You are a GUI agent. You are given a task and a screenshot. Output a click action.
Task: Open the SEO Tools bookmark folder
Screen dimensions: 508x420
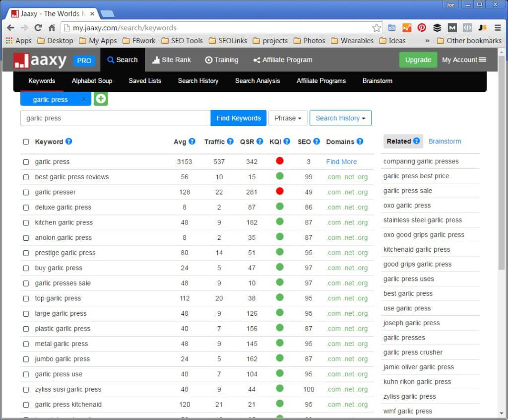coord(182,41)
